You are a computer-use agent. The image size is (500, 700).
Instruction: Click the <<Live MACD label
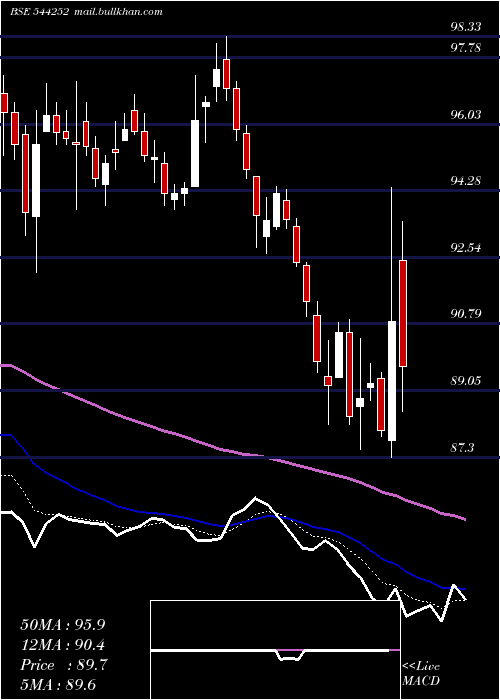pyautogui.click(x=421, y=673)
